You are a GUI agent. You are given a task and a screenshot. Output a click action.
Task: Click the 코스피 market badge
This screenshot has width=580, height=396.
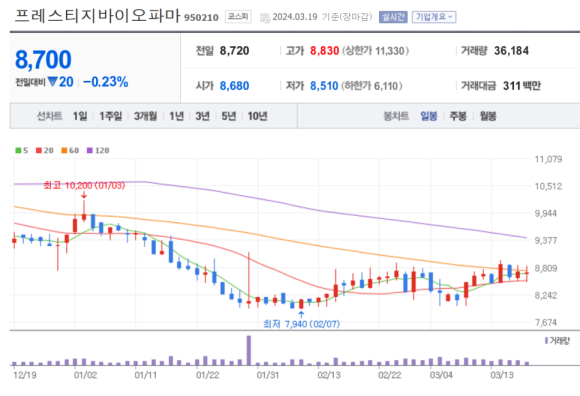pos(238,17)
